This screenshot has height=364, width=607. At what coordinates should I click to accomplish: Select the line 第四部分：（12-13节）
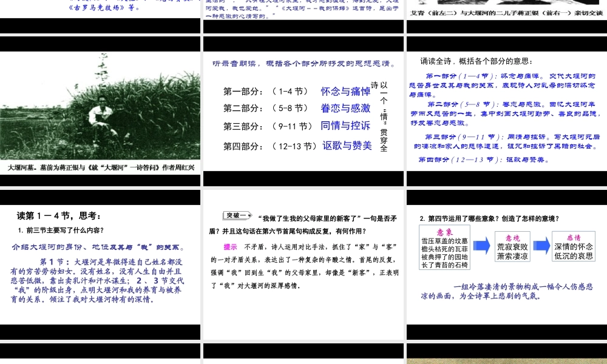click(x=270, y=146)
